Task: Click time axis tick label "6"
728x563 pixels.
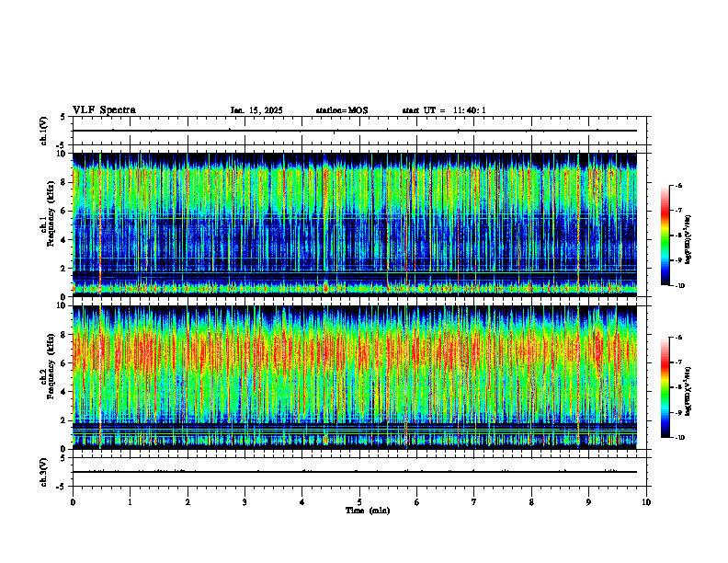Action: click(417, 502)
